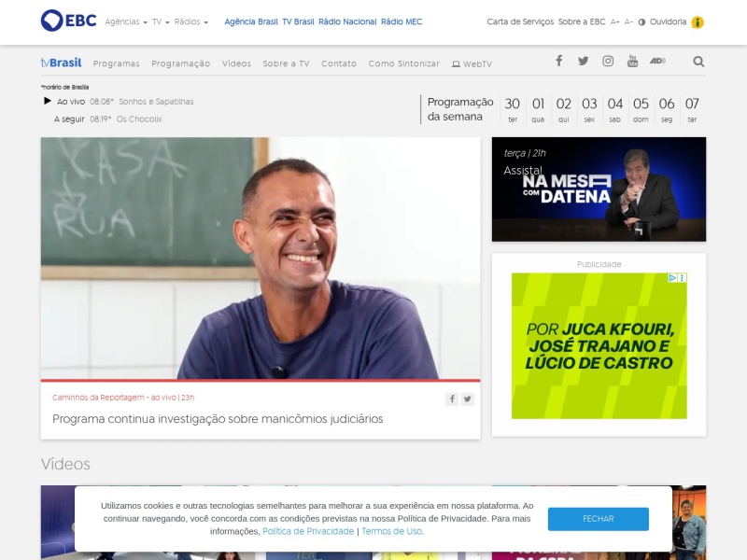
Task: Open the YouTube icon in navbar
Action: tap(632, 61)
